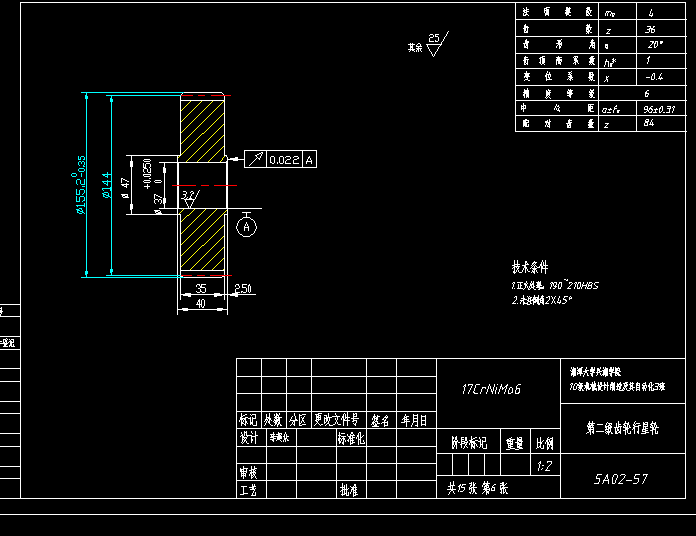The height and width of the screenshot is (536, 696).
Task: Click the 工艺 row label
Action: coord(249,490)
